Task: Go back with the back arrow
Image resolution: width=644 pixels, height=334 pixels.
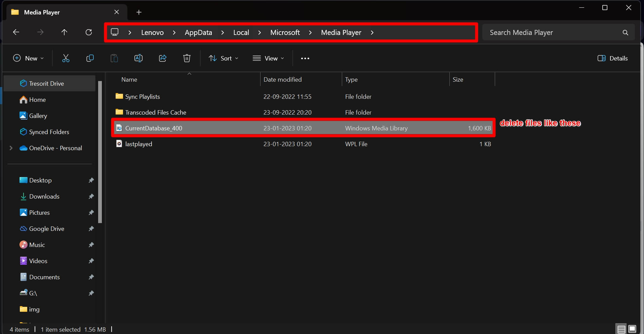Action: click(16, 32)
